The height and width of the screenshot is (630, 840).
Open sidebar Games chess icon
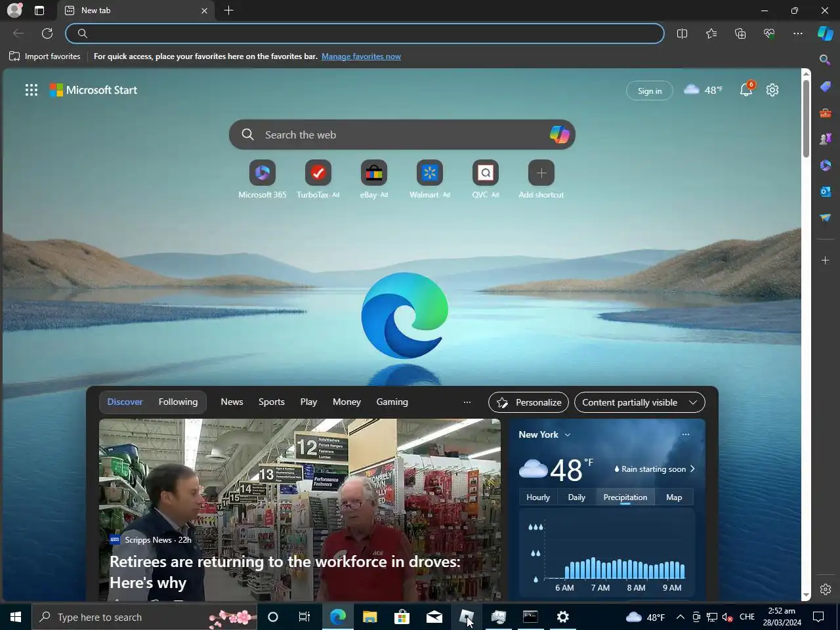pyautogui.click(x=825, y=139)
